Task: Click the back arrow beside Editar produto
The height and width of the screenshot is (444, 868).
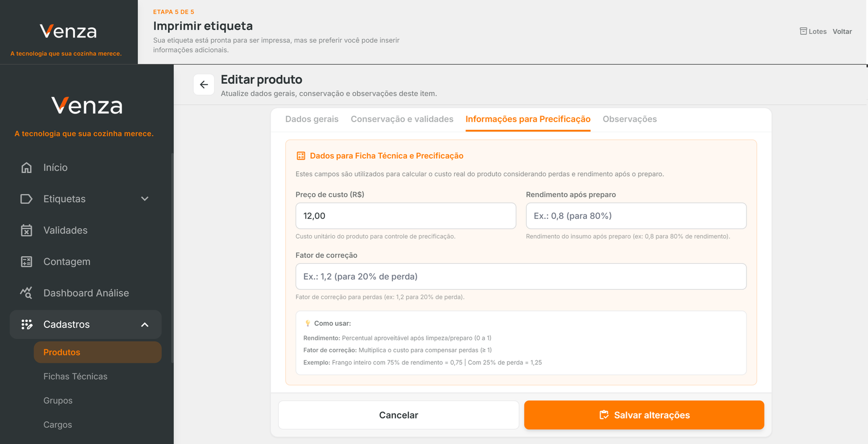Action: 204,85
